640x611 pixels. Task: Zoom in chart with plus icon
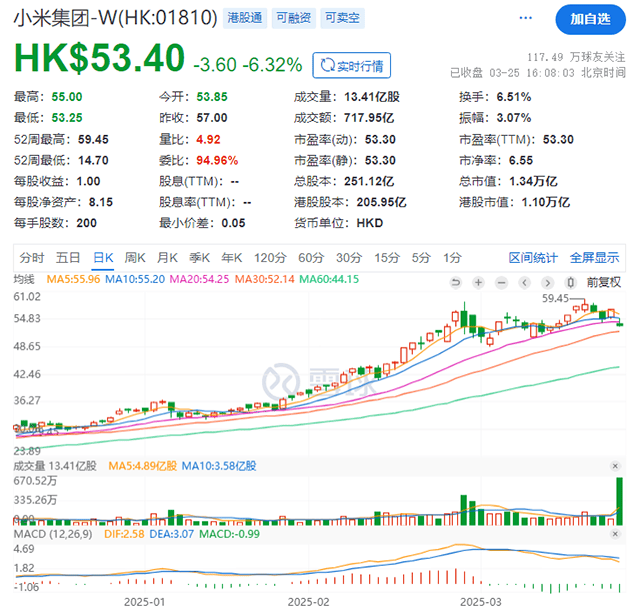point(478,282)
